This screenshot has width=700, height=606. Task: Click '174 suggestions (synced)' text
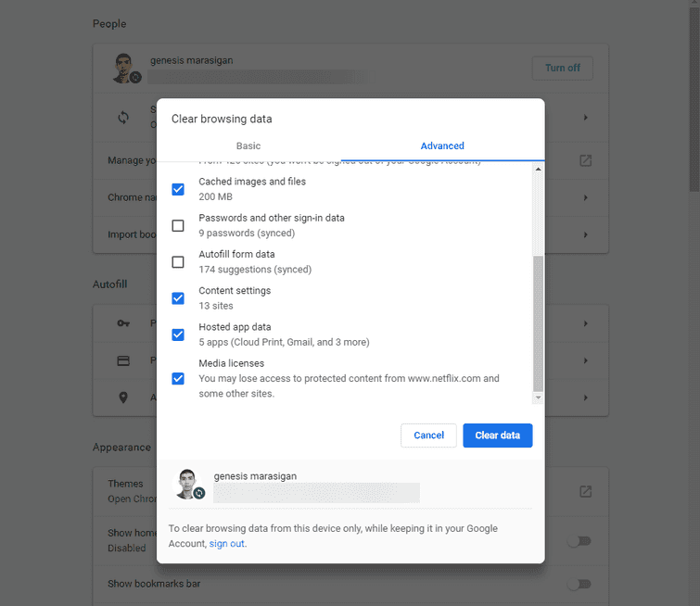[x=255, y=270]
